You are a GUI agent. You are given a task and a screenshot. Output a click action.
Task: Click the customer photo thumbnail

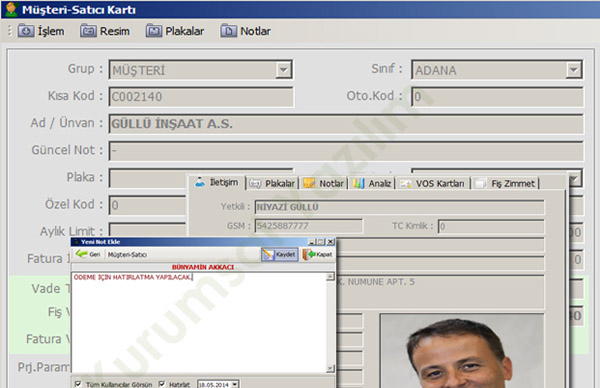(461, 351)
